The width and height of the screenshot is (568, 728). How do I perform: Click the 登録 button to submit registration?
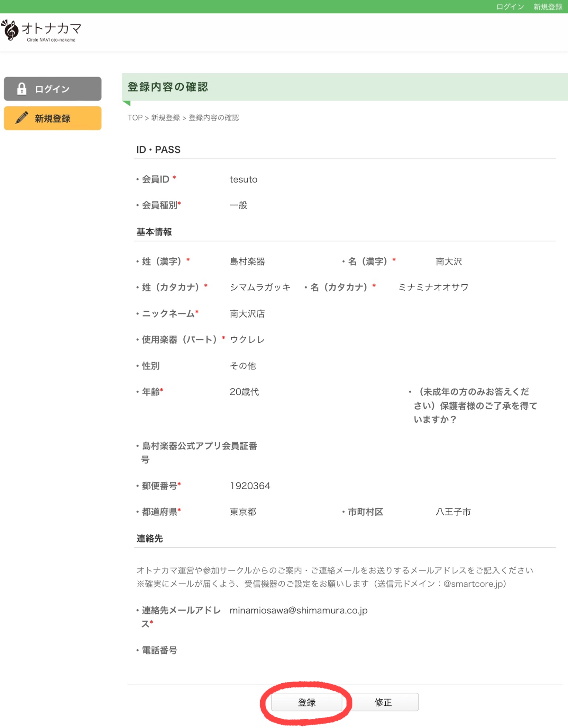(x=307, y=702)
